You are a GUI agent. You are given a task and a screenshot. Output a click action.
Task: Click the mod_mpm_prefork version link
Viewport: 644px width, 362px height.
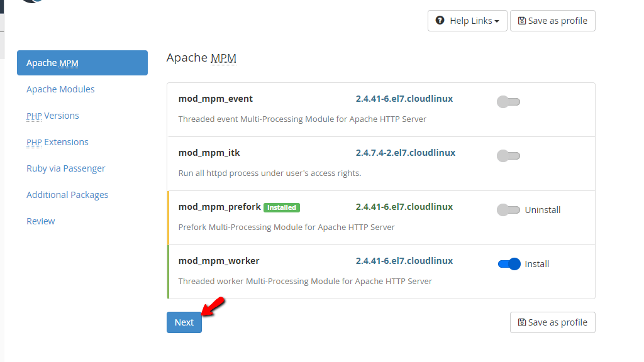pyautogui.click(x=404, y=207)
